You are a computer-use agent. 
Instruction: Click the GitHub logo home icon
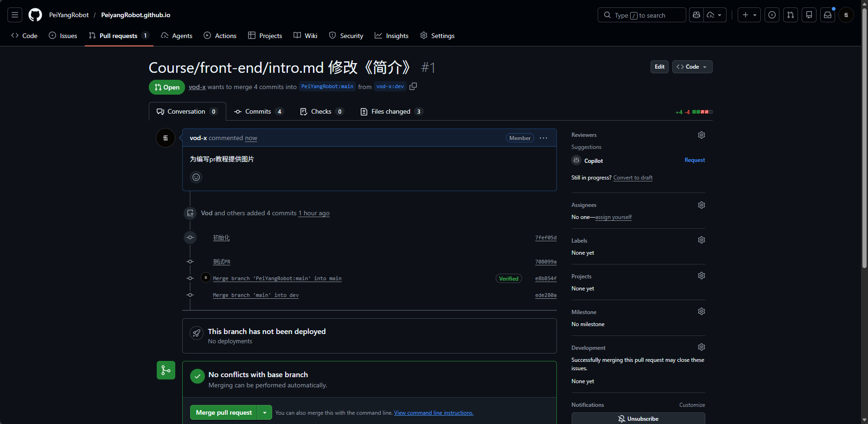(x=35, y=15)
